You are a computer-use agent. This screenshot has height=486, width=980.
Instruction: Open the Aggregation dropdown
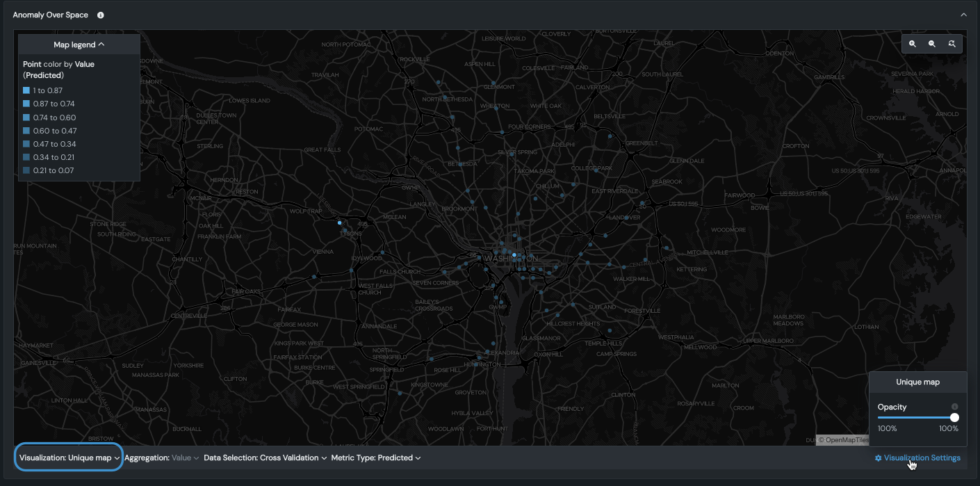tap(162, 458)
